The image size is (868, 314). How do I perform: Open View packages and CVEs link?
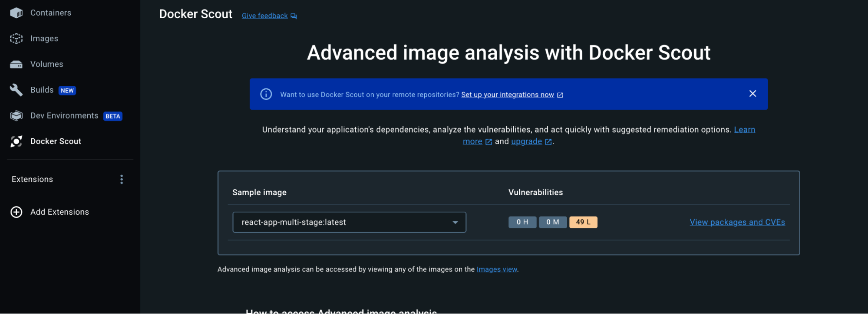point(737,222)
